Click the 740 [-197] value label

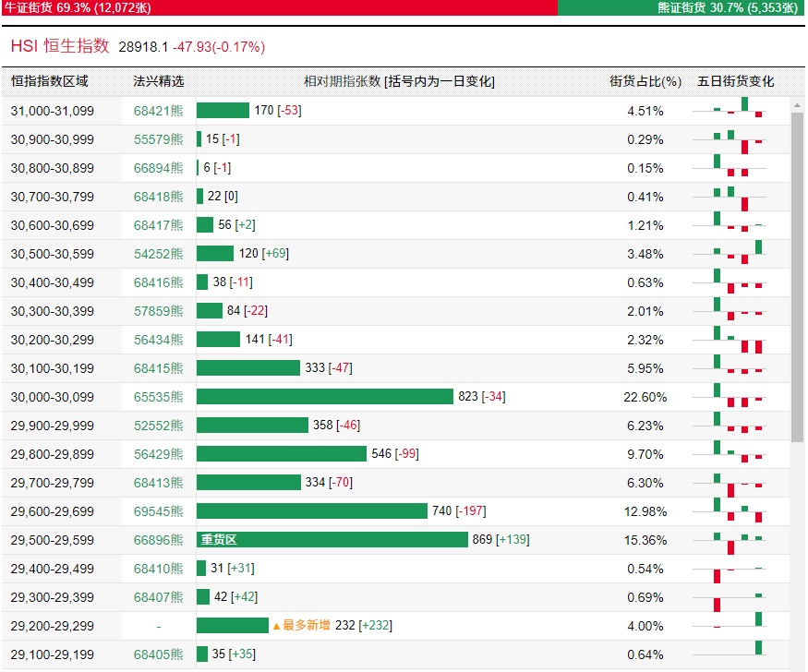pos(459,510)
